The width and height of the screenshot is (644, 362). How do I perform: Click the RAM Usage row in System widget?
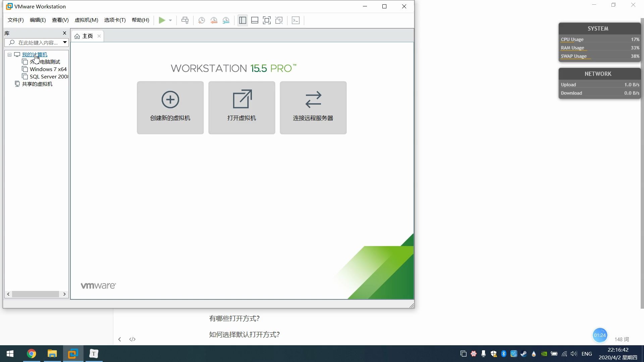tap(600, 48)
